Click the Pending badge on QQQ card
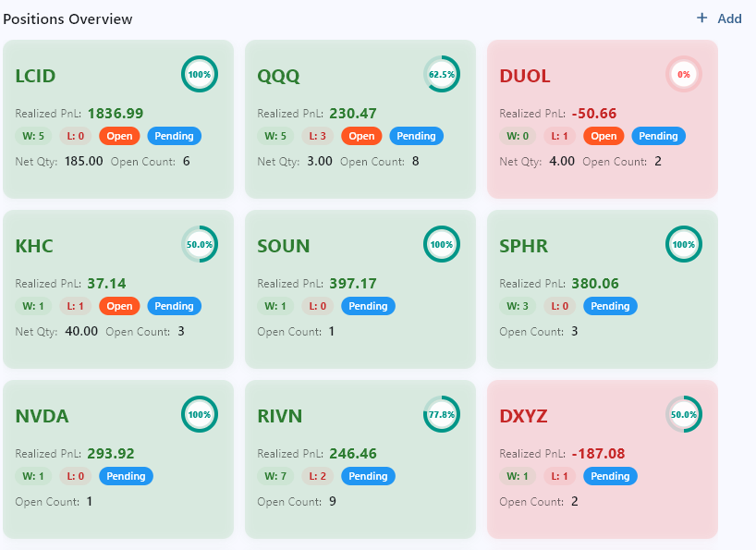This screenshot has height=550, width=756. point(416,136)
